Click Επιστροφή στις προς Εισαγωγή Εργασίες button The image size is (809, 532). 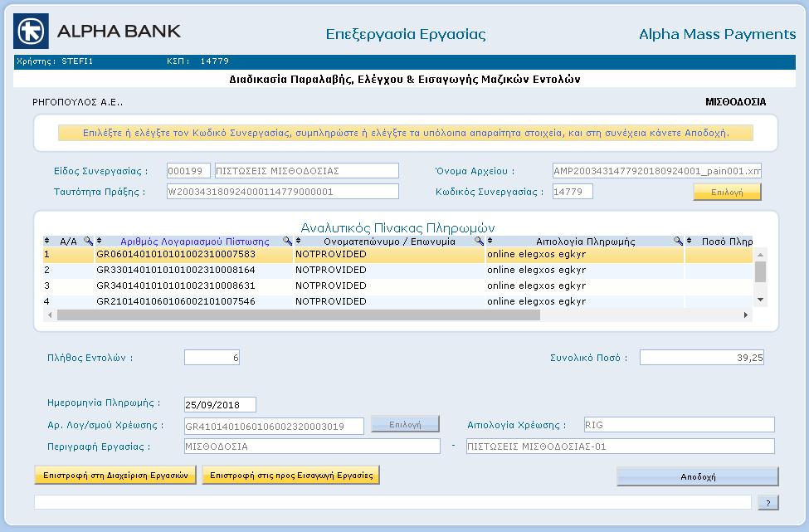click(x=291, y=476)
